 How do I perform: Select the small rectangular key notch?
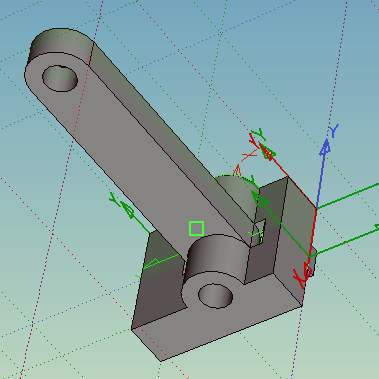tap(259, 233)
